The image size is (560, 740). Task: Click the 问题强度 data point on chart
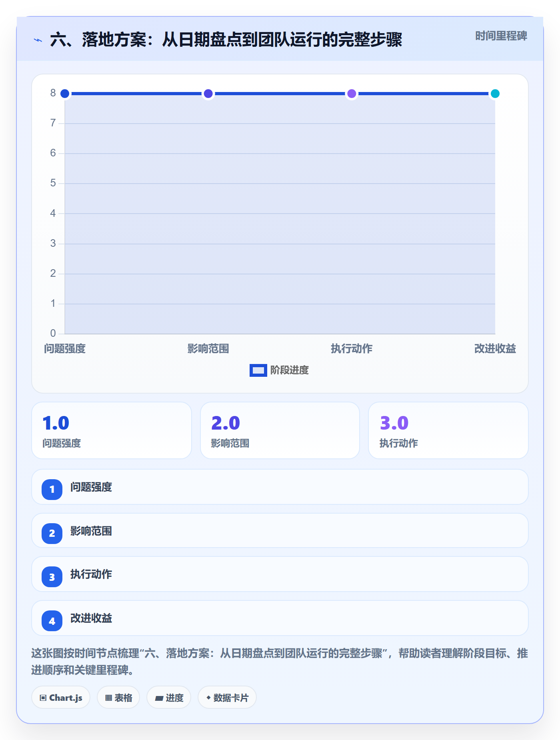tap(65, 94)
